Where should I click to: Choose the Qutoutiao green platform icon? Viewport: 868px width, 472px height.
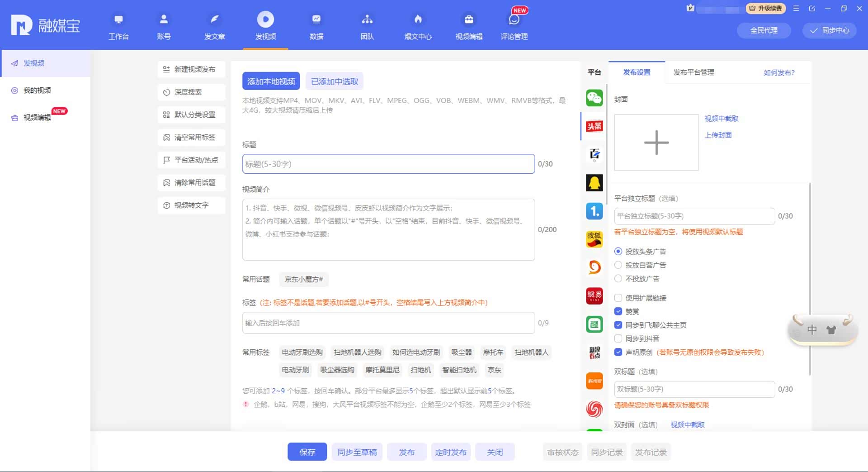click(x=594, y=324)
